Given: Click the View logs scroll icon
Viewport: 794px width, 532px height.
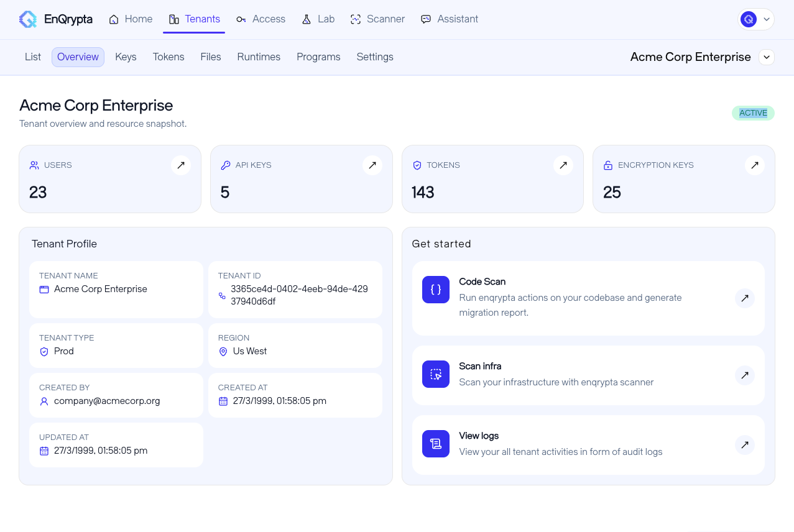Looking at the screenshot, I should 436,444.
